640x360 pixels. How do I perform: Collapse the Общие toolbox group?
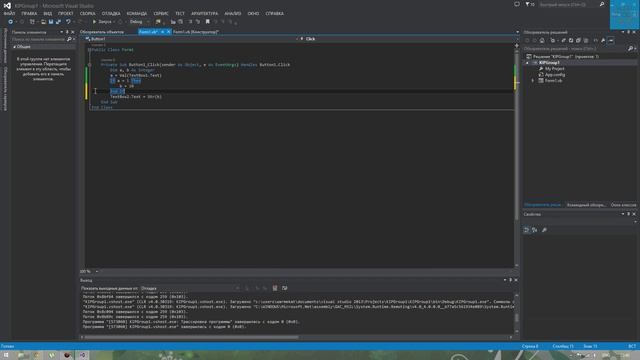point(15,47)
